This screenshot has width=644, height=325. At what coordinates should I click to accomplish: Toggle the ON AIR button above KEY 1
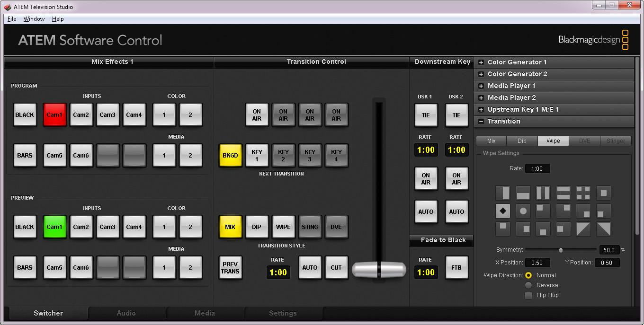click(x=257, y=115)
